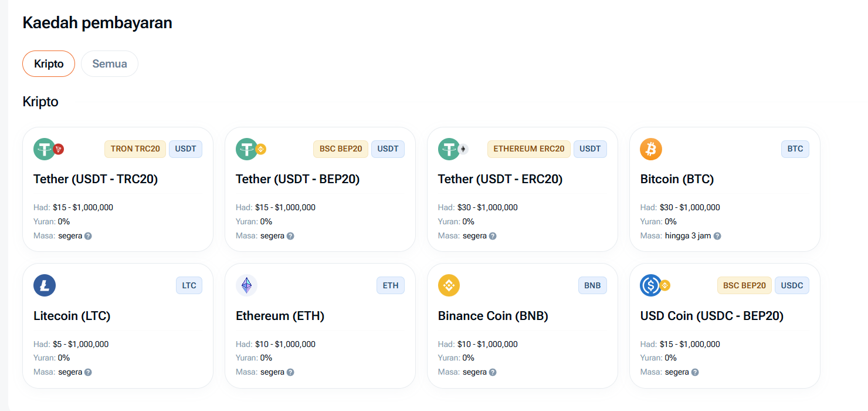The height and width of the screenshot is (411, 868).
Task: Click the Tether BEP20 coin icon
Action: tap(251, 149)
